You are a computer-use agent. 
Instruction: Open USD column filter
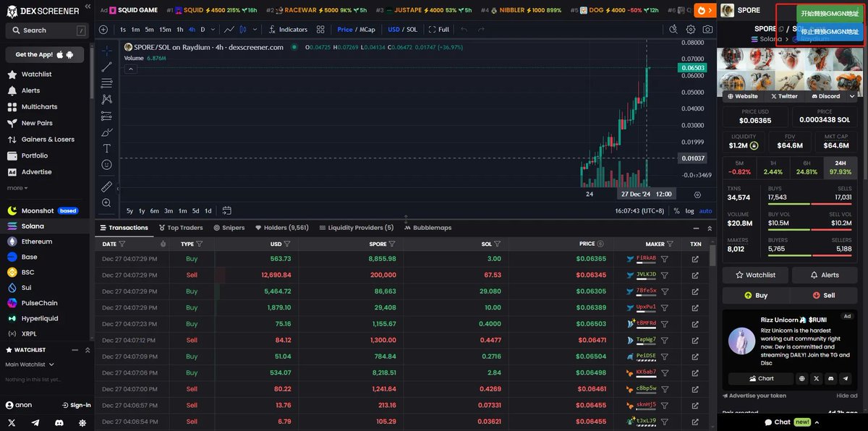pos(287,244)
